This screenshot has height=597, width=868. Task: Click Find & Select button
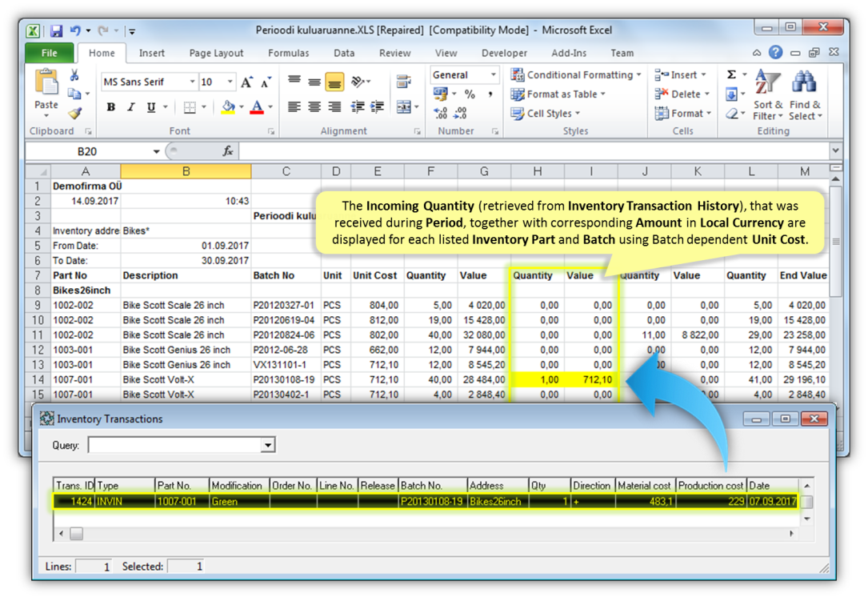pyautogui.click(x=805, y=95)
